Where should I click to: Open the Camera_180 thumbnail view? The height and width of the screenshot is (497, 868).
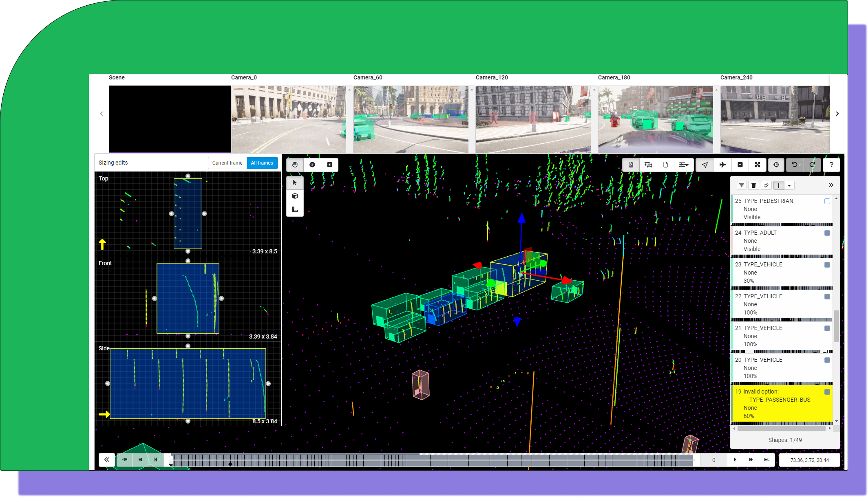(x=655, y=119)
